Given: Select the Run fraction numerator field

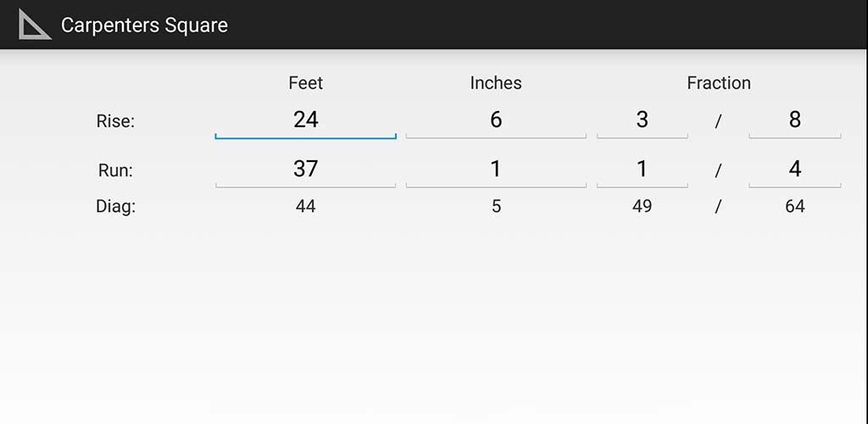Looking at the screenshot, I should click(643, 170).
